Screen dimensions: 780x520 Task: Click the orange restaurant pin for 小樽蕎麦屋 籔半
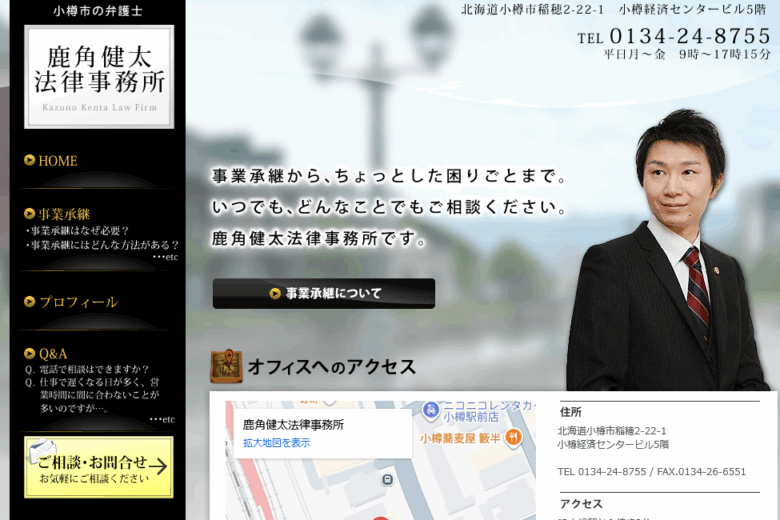coord(513,437)
